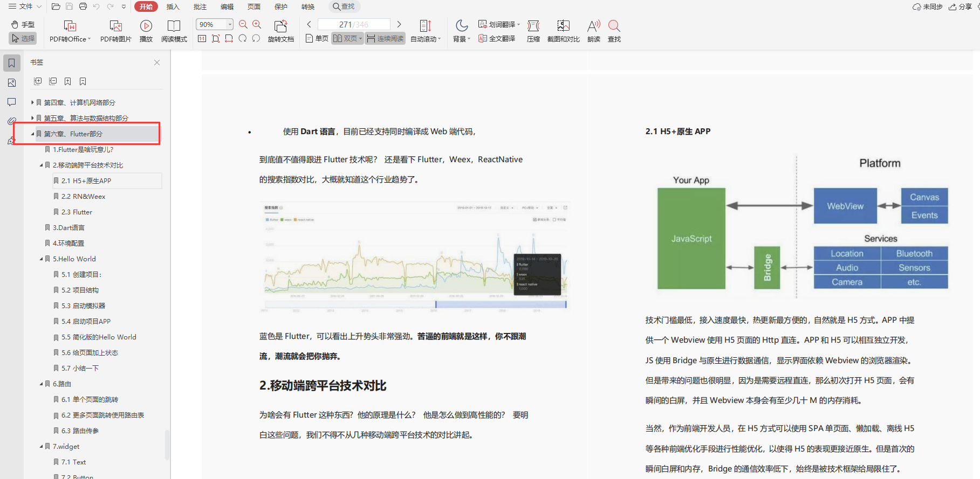The width and height of the screenshot is (980, 479).
Task: Click the 分享 share button
Action: click(960, 6)
